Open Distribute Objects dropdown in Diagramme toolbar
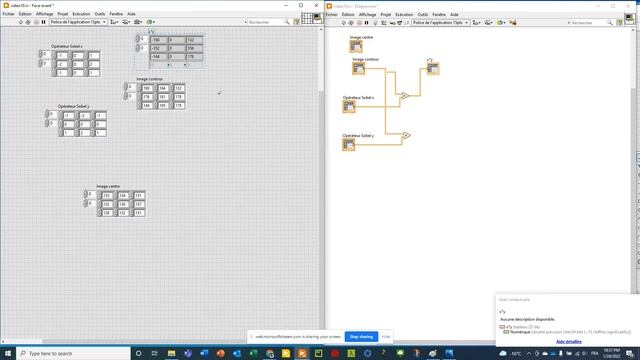 pos(488,23)
